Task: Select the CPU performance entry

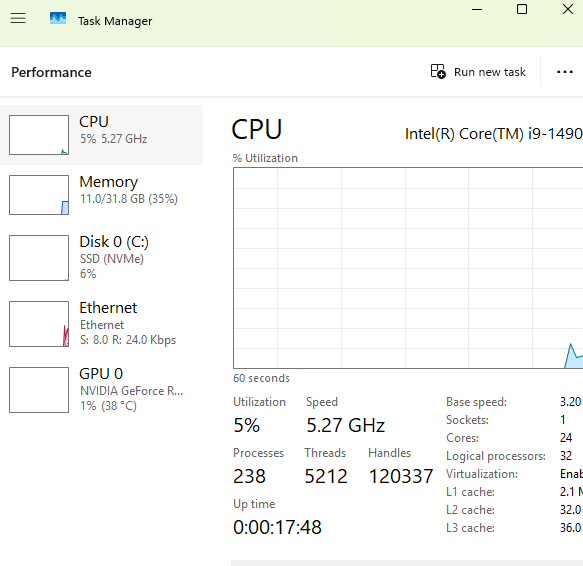Action: point(102,135)
